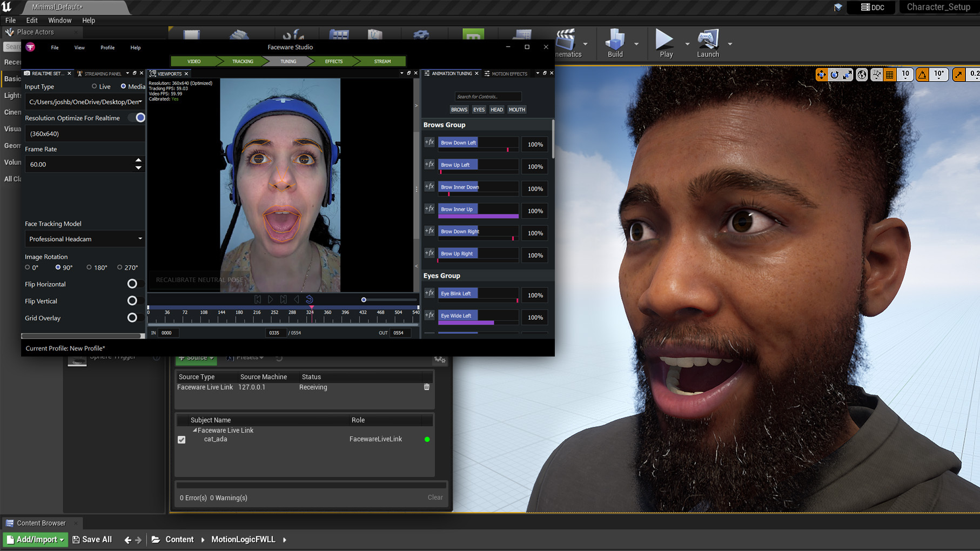Toggle Resolution Optimize For Realtime switch
This screenshot has height=551, width=980.
click(137, 117)
